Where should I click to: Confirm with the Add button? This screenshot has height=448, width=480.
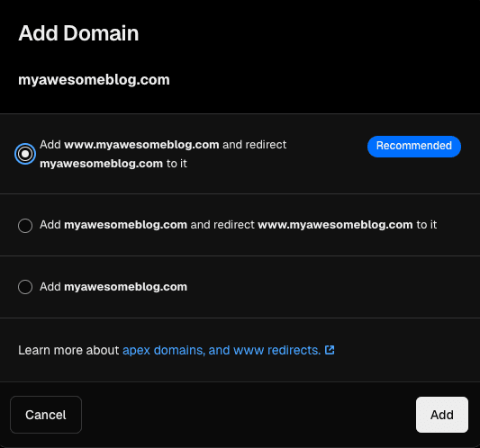click(x=442, y=415)
